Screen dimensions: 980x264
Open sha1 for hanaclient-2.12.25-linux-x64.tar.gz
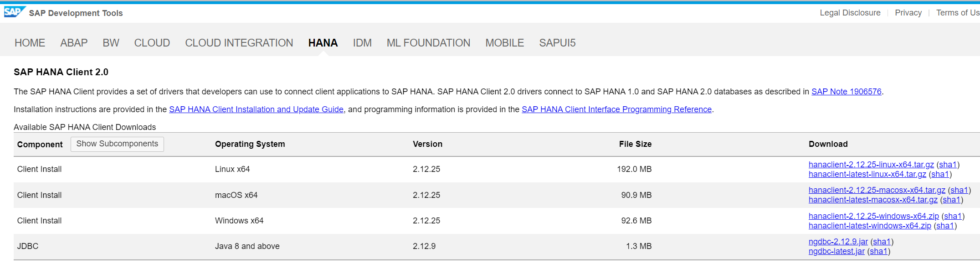coord(948,165)
